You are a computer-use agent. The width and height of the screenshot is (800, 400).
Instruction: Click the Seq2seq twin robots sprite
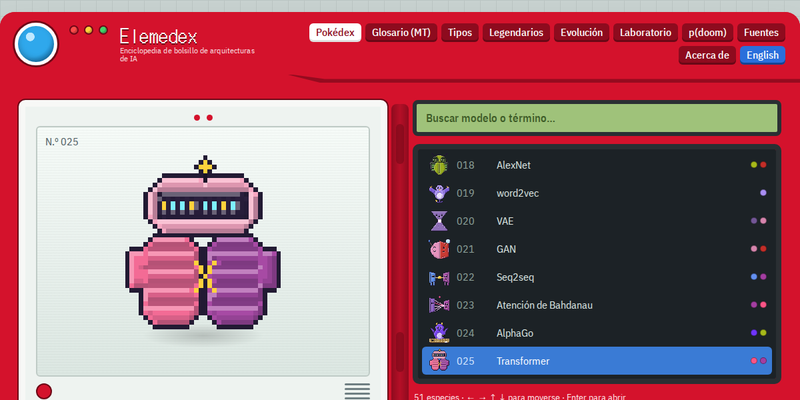pos(439,277)
